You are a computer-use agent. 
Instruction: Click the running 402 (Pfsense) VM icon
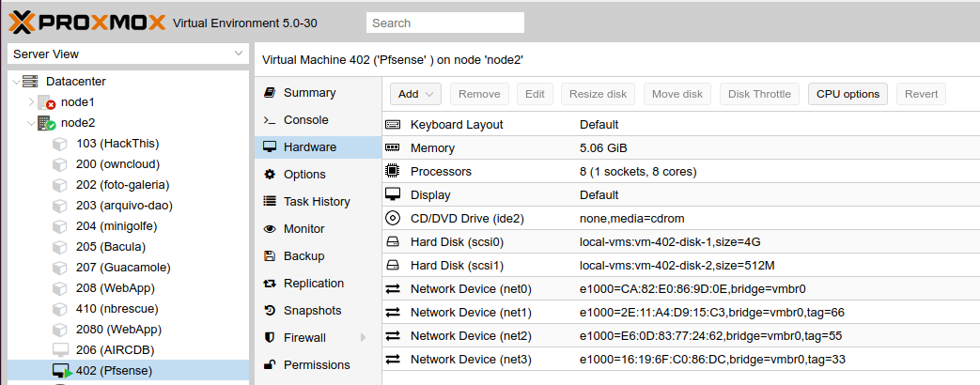(x=62, y=371)
